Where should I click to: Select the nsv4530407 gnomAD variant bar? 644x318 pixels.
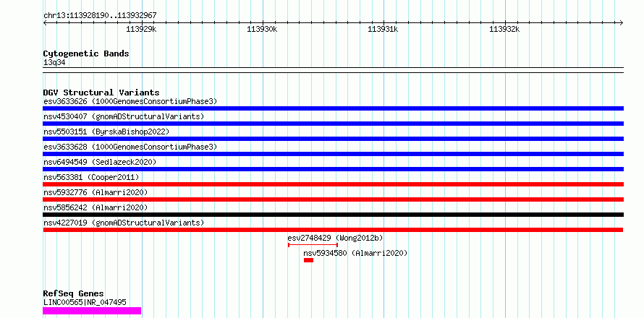coord(333,124)
